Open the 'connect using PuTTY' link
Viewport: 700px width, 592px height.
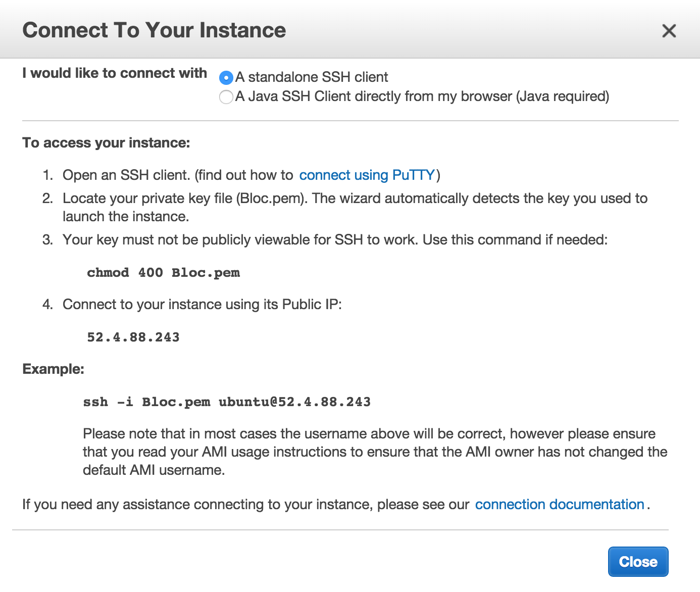tap(367, 175)
